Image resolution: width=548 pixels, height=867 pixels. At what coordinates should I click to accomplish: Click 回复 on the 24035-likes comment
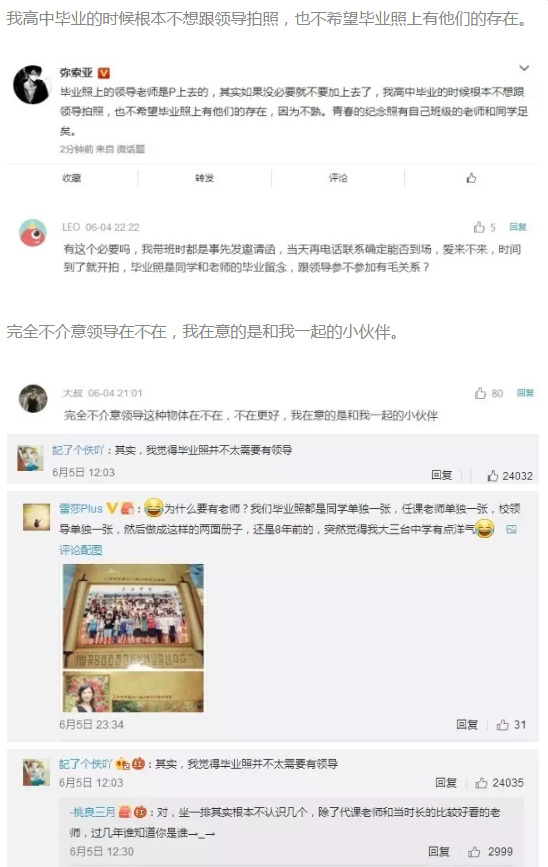click(446, 783)
